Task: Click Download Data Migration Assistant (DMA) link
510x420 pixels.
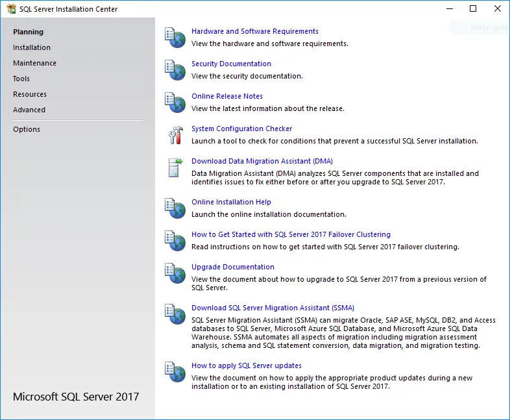Action: (x=262, y=162)
